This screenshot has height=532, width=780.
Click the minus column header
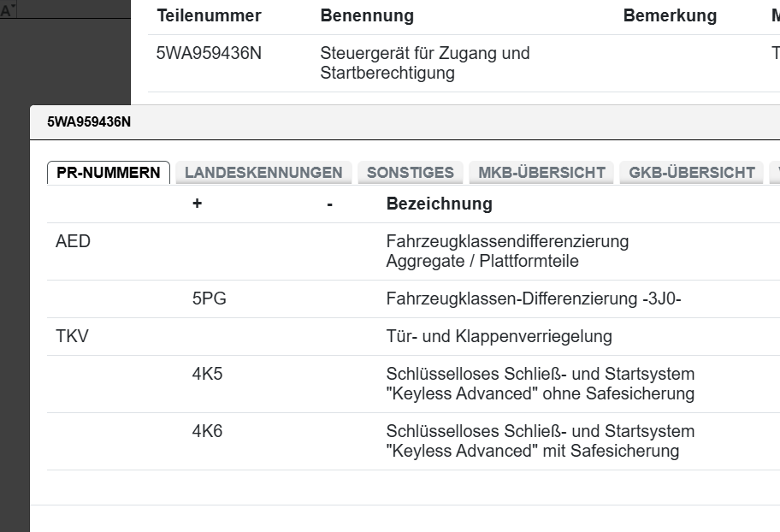(x=329, y=204)
